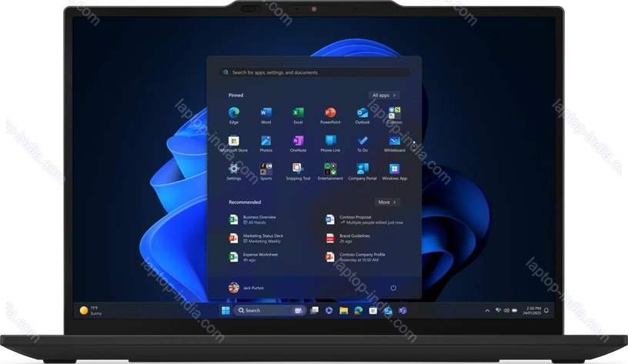Expand the Entertainment app folder
628x364 pixels.
[x=330, y=169]
